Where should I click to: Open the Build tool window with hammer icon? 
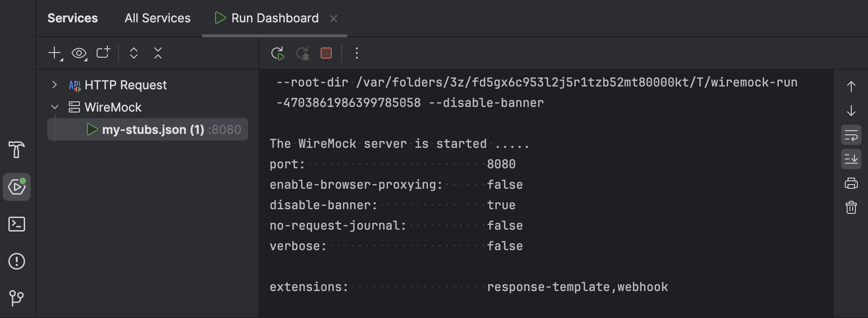(x=17, y=150)
